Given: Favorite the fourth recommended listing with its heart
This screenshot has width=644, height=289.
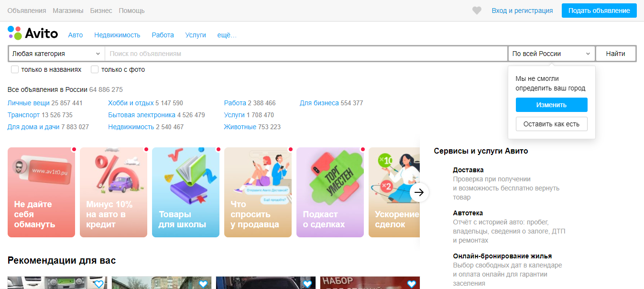Looking at the screenshot, I should [412, 284].
